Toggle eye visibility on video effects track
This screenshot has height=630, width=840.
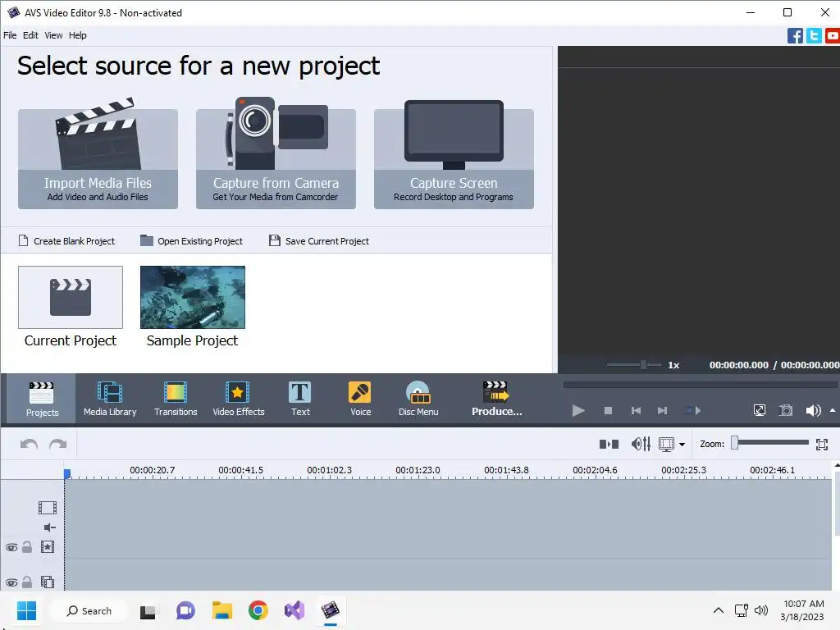click(11, 547)
